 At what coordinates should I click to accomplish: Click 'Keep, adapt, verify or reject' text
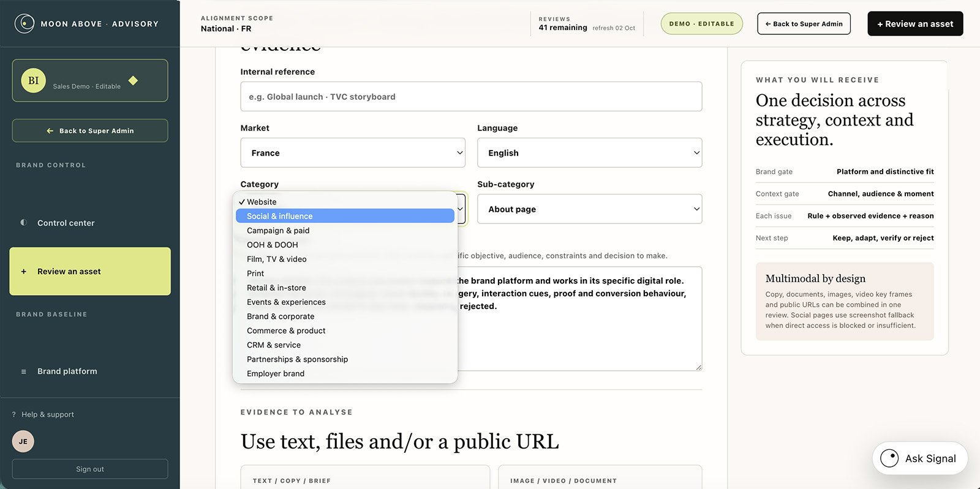[883, 238]
